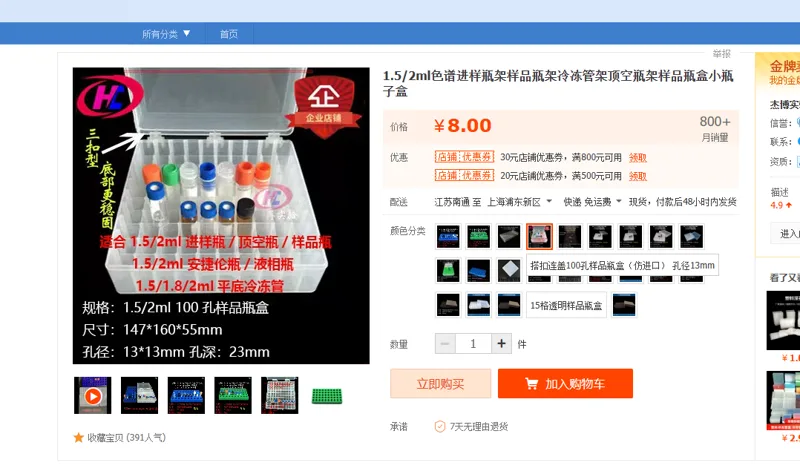The image size is (800, 474).
Task: Choose the green lidded box option in 颜色分类
Action: click(448, 270)
